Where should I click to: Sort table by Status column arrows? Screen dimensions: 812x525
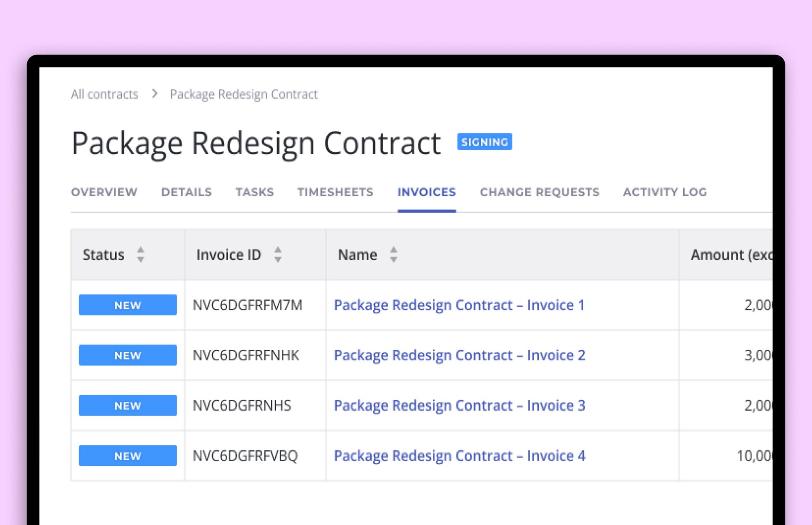pos(140,255)
